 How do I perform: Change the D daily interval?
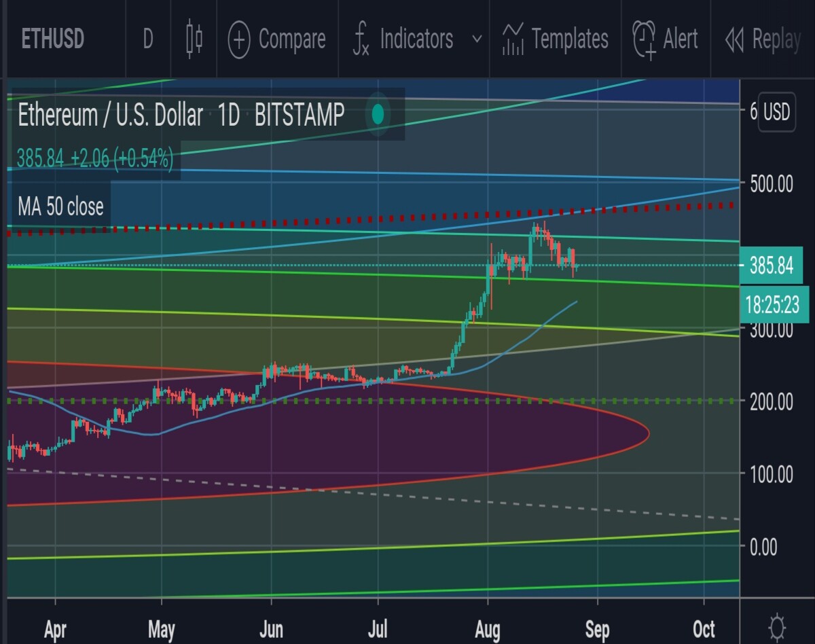point(148,39)
